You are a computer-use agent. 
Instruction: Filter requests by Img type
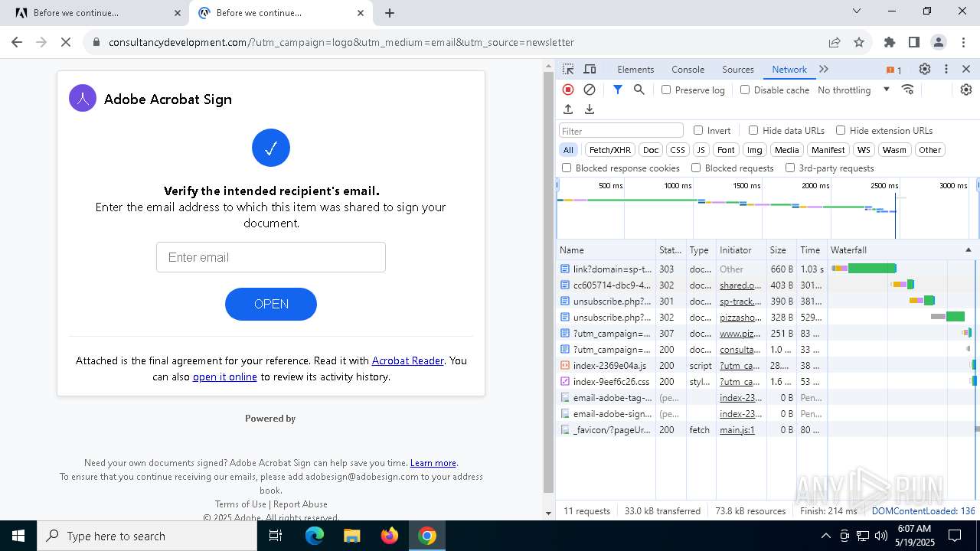[755, 150]
